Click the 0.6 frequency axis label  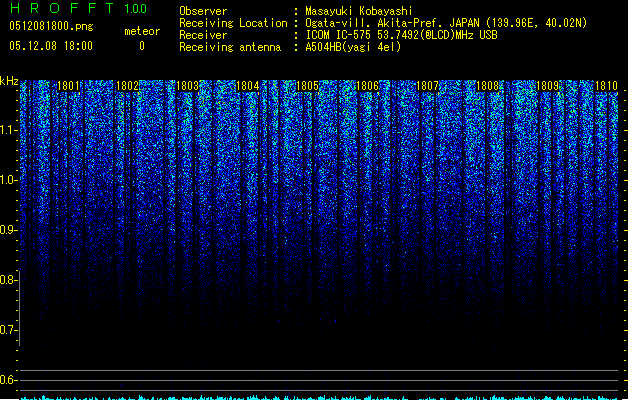8,380
